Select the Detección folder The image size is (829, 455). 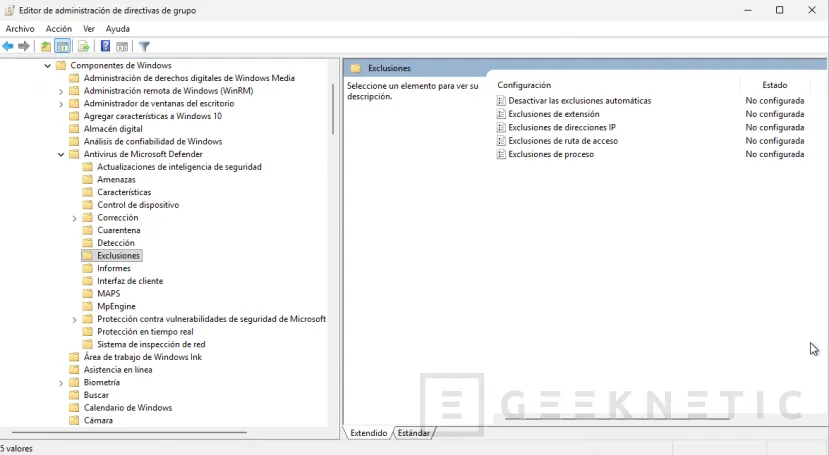coord(116,243)
